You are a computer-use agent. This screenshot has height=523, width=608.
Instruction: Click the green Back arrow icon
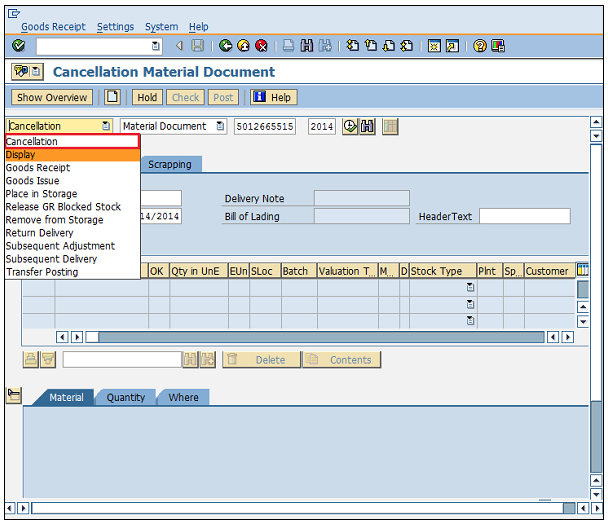point(225,46)
